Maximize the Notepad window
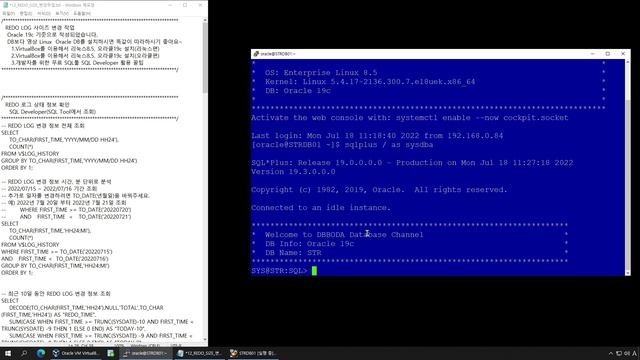The width and height of the screenshot is (640, 360). point(185,5)
